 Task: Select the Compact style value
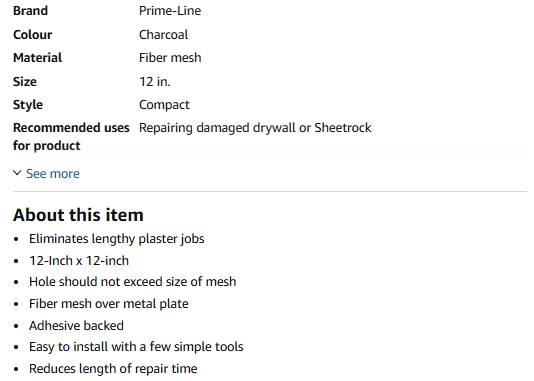pos(164,105)
